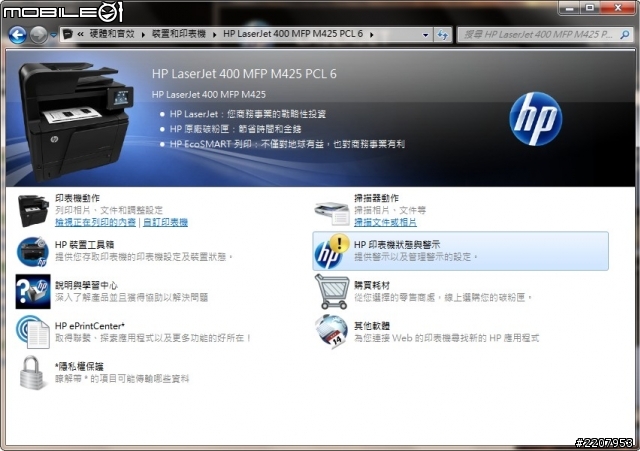Click banner bullet beginning HP EcoSMART 列印
This screenshot has width=640, height=451.
tap(287, 144)
